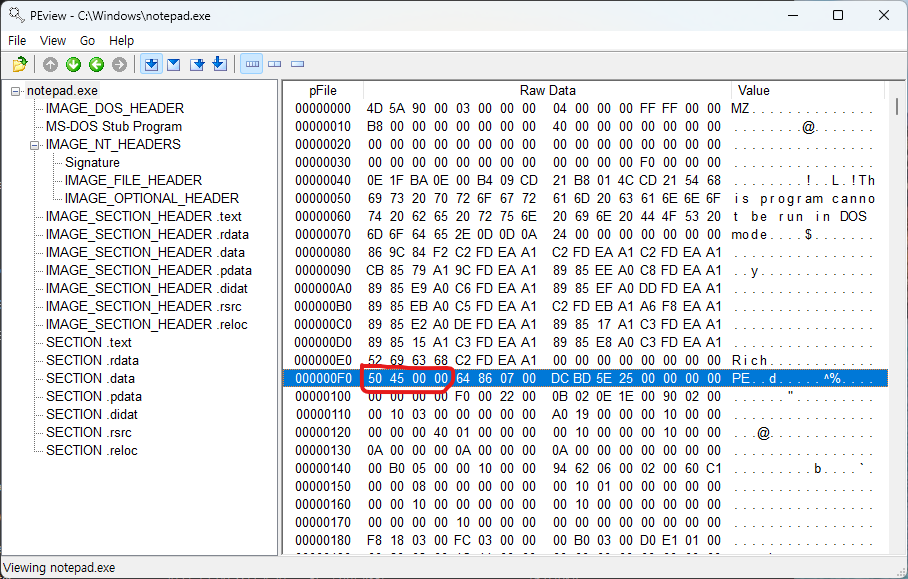Image resolution: width=908 pixels, height=579 pixels.
Task: Click the find-previous blue envelope icon
Action: 173,64
